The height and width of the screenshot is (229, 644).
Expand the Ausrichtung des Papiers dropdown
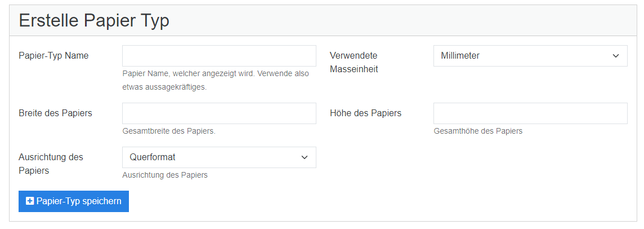coord(218,157)
